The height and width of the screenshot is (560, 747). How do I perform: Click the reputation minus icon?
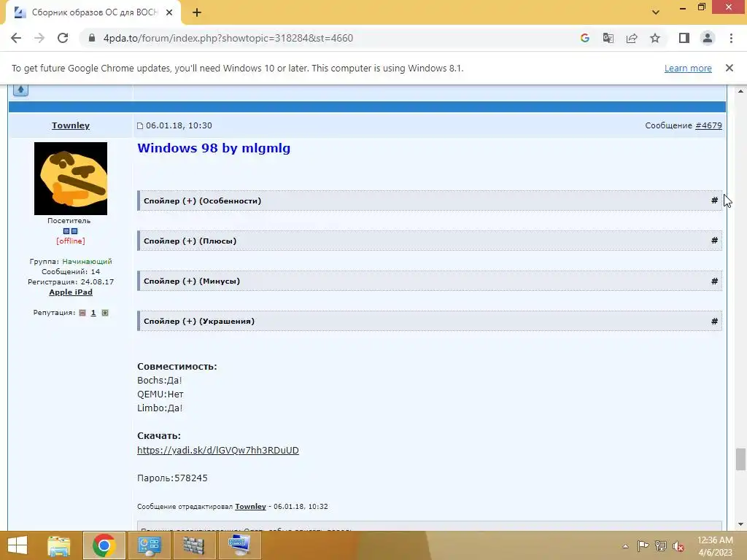click(82, 313)
